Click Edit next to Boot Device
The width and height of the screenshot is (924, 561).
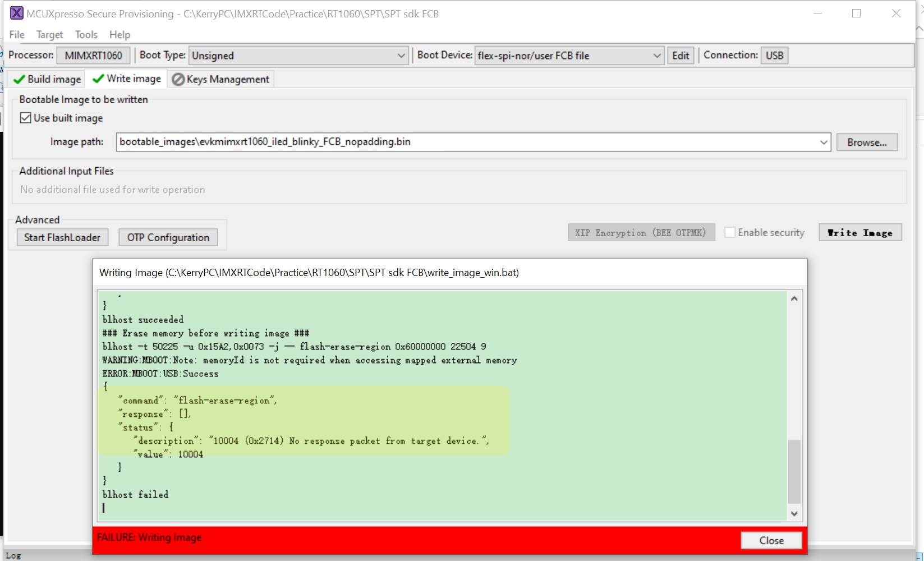680,56
